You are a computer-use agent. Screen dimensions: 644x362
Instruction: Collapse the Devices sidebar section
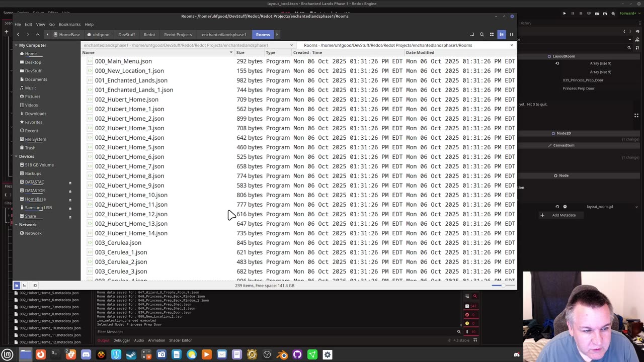(16, 156)
